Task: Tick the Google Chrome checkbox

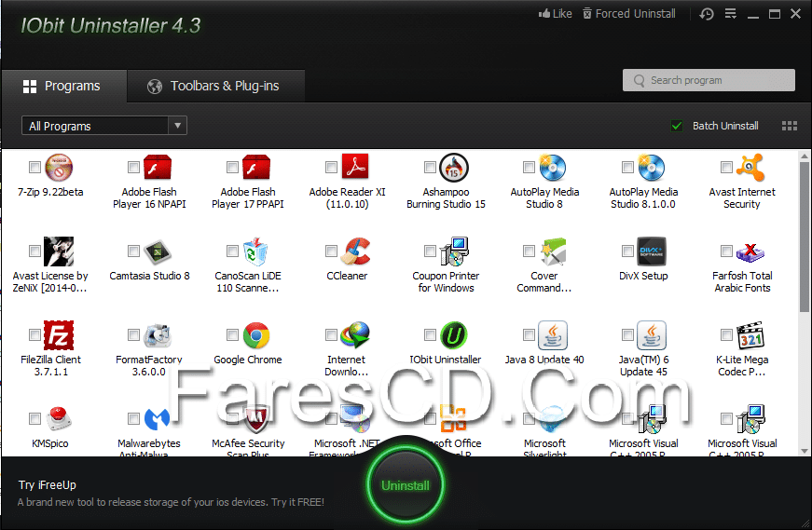Action: (232, 335)
